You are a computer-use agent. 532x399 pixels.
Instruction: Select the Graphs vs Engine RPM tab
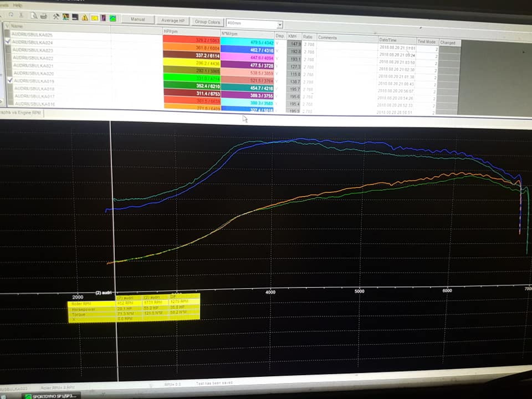tap(21, 113)
